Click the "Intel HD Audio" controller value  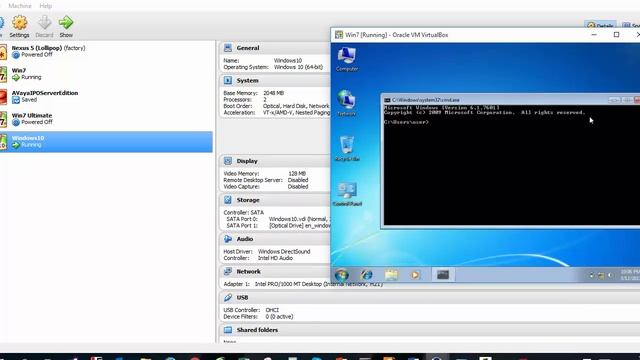[275, 258]
